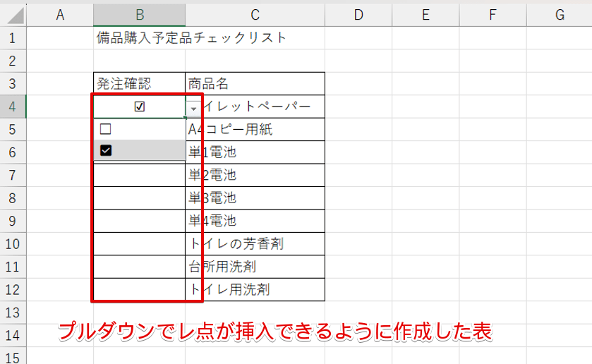Select cell B4 containing the check mark

pyautogui.click(x=139, y=107)
